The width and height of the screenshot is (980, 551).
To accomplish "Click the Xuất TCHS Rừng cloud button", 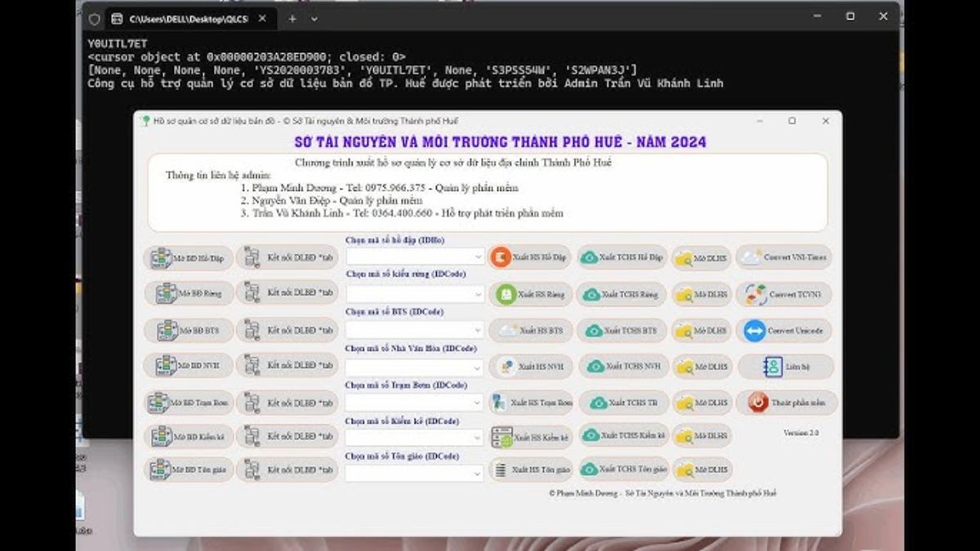I will pos(623,294).
